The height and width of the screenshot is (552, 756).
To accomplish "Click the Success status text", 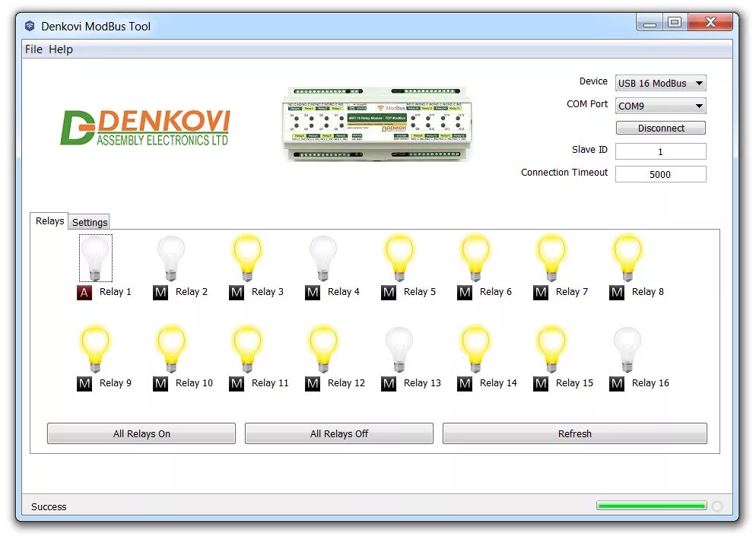I will click(x=49, y=506).
